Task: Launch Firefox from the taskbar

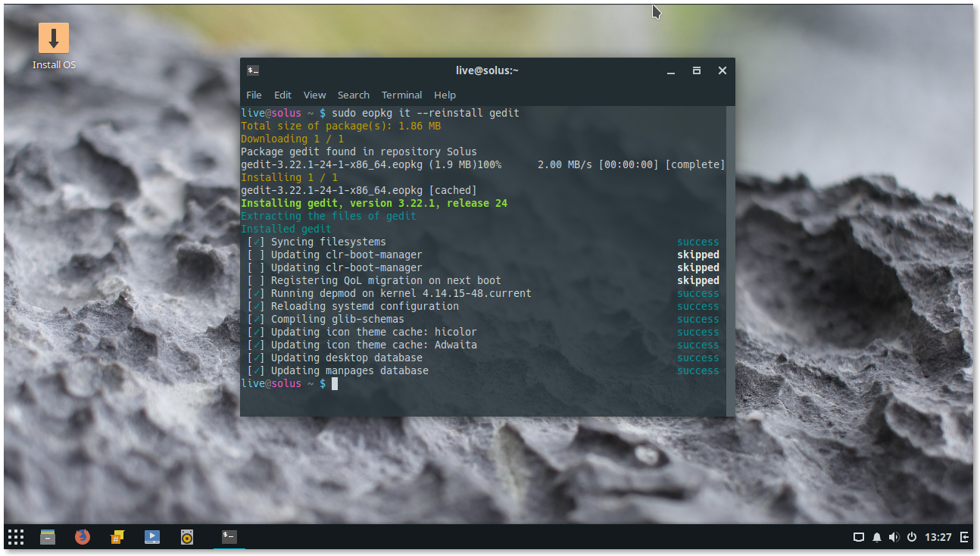Action: click(x=83, y=537)
